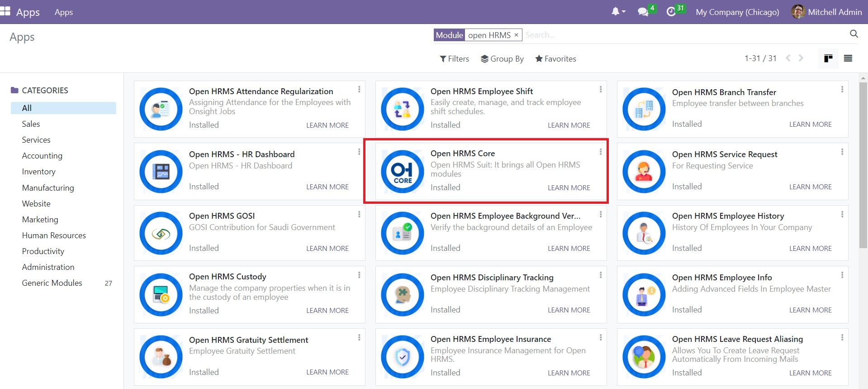Viewport: 868px width, 389px height.
Task: Open options menu for Open HRMS Core
Action: [x=601, y=152]
